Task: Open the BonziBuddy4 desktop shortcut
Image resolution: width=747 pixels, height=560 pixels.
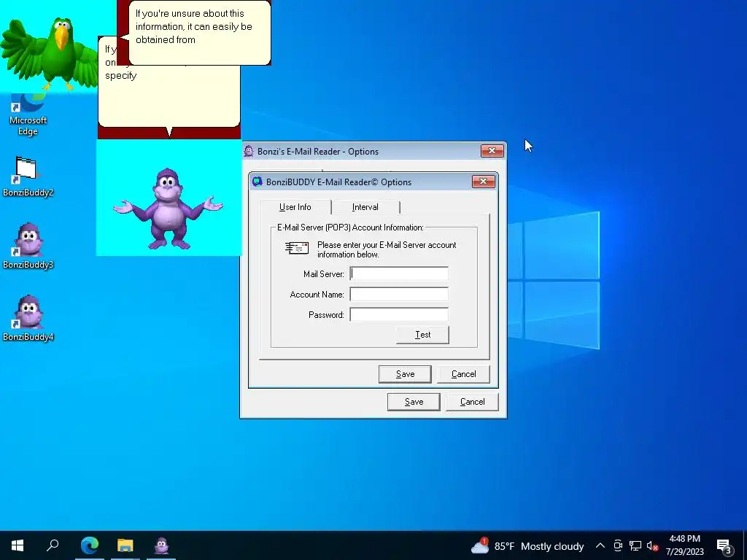Action: (x=28, y=319)
